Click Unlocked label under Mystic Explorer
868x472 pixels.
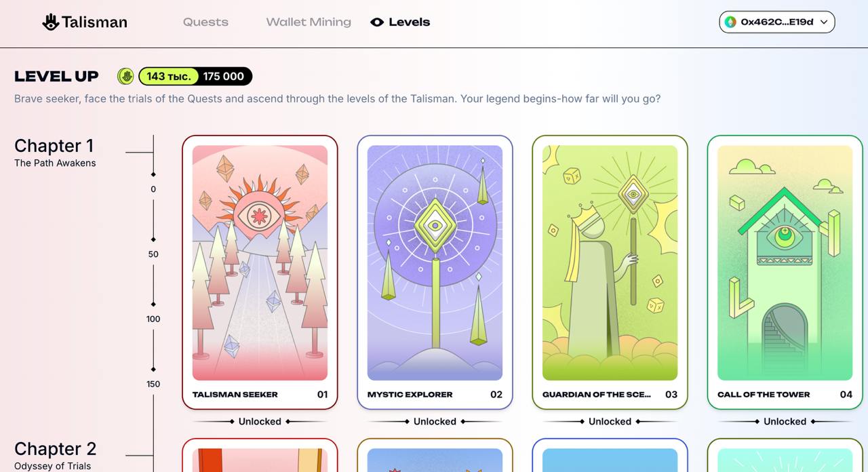coord(435,422)
